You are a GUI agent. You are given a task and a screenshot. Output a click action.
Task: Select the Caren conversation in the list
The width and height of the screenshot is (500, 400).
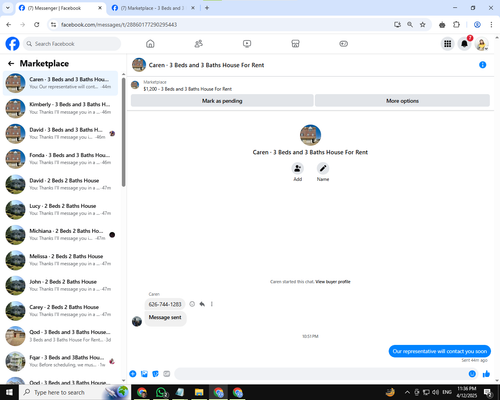pyautogui.click(x=60, y=83)
